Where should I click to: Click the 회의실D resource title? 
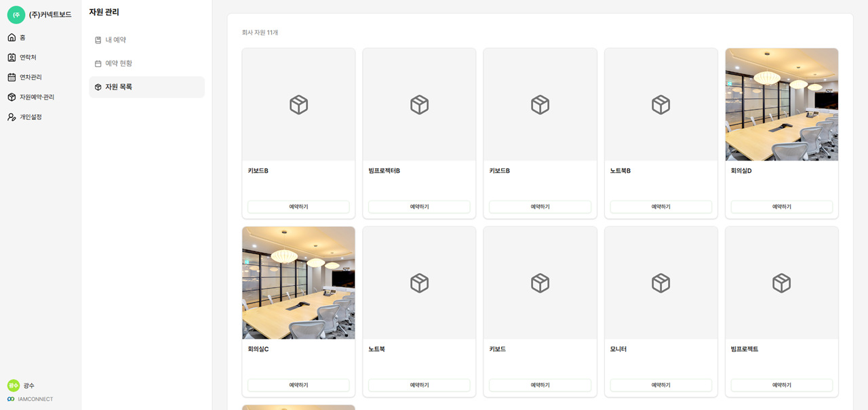pyautogui.click(x=741, y=171)
